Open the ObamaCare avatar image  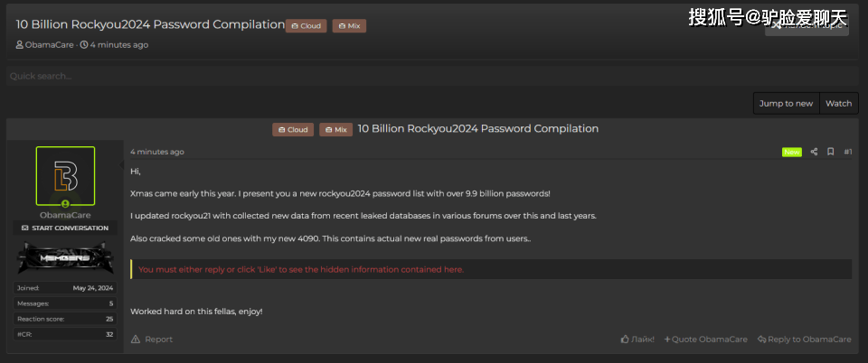(65, 176)
